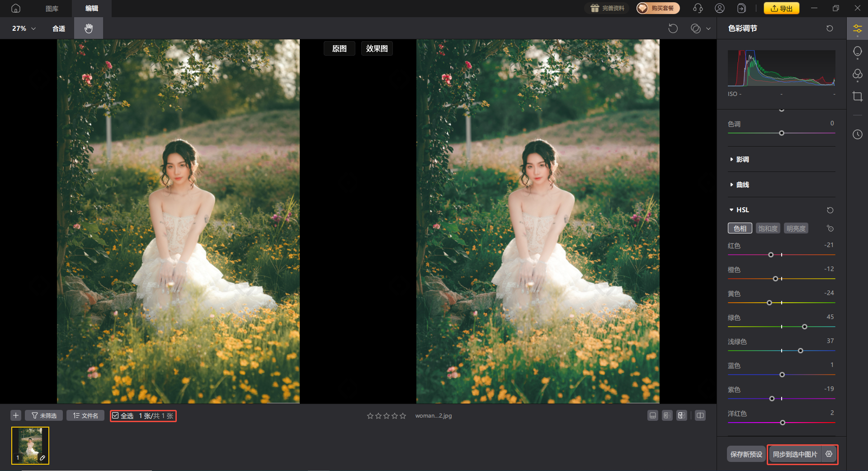Viewport: 868px width, 471px height.
Task: Toggle the filmstrip single-view layout button
Action: [652, 415]
